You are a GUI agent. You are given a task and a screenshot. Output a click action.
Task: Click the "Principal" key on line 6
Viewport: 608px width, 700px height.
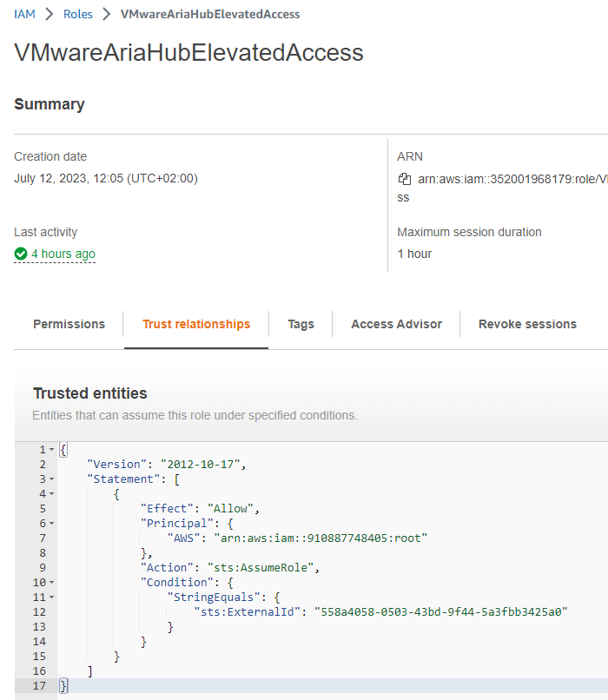(x=177, y=523)
